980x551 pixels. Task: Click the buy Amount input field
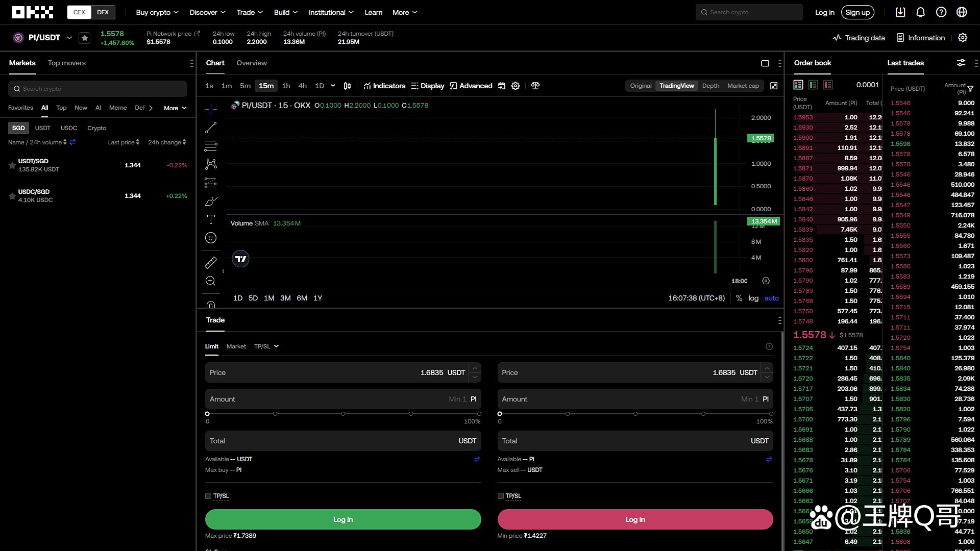pyautogui.click(x=343, y=399)
